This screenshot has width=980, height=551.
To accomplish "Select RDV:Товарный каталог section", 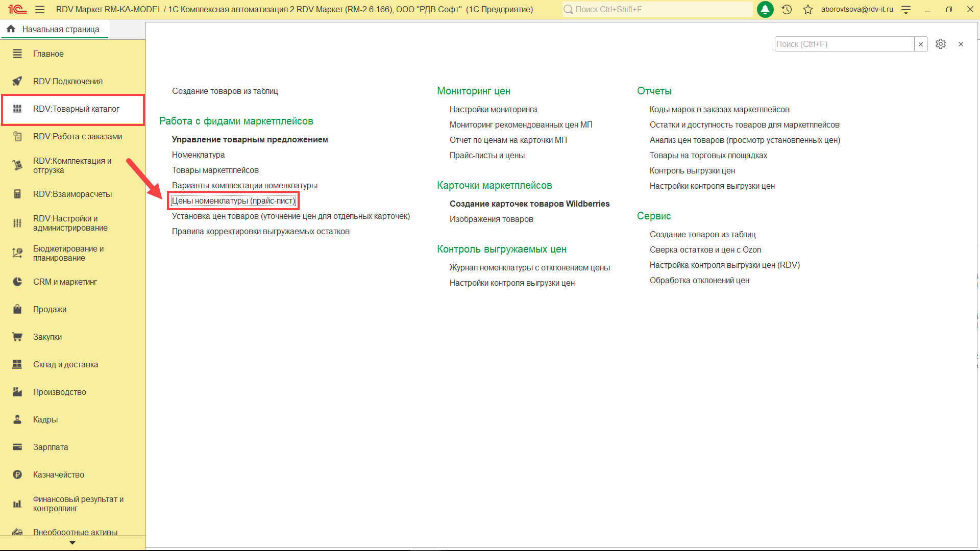I will click(76, 109).
